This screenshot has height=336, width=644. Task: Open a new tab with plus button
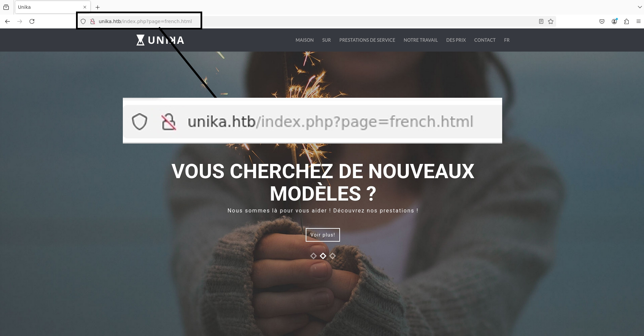click(x=97, y=7)
